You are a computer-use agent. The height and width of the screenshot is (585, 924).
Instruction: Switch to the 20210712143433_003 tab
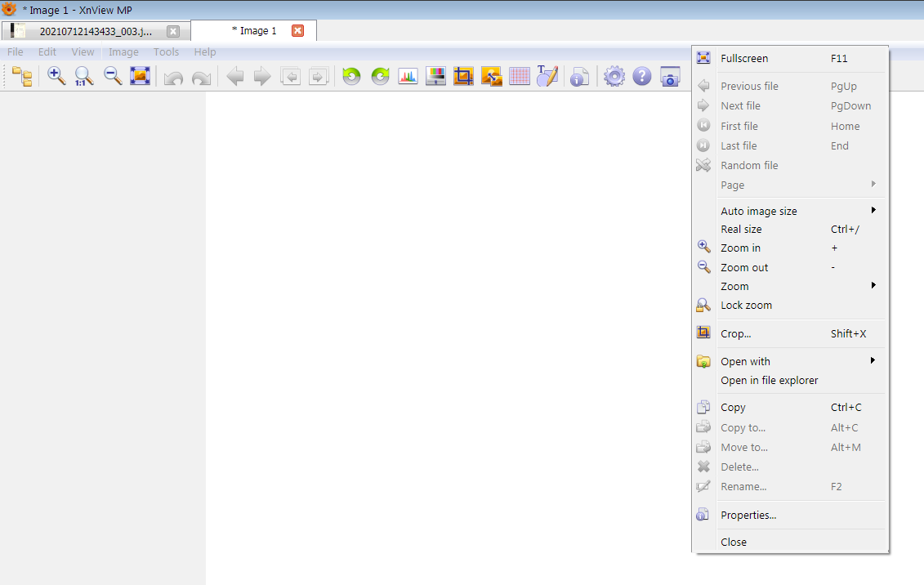(x=95, y=32)
